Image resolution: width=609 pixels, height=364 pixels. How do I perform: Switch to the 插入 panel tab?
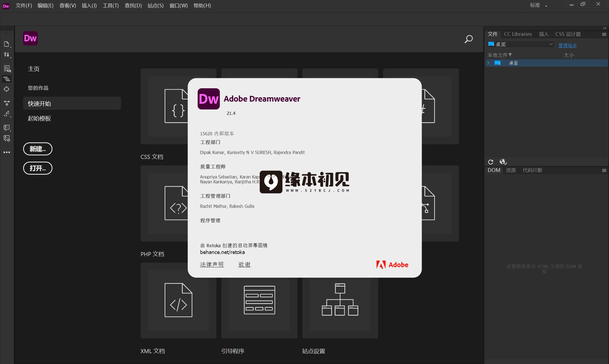pyautogui.click(x=544, y=34)
